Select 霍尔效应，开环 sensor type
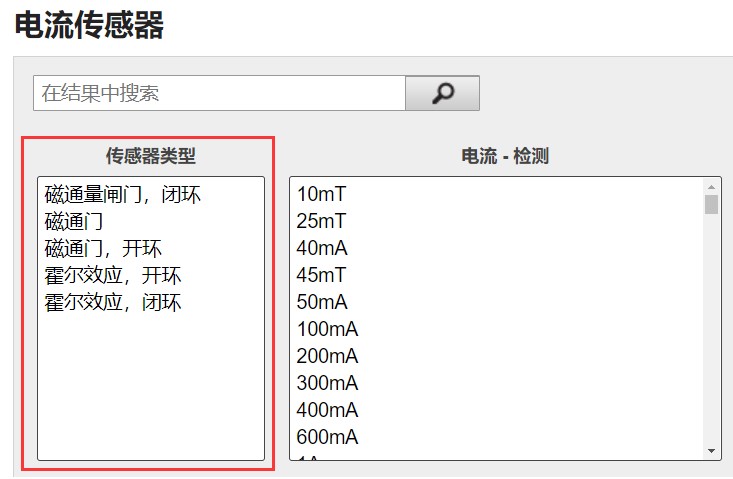 coord(113,275)
